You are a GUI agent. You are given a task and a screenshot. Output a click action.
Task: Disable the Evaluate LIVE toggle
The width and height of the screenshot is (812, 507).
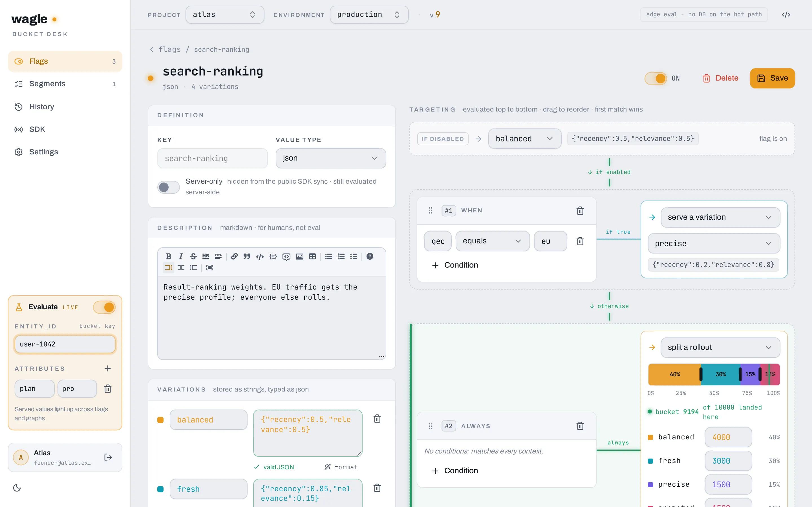coord(104,307)
